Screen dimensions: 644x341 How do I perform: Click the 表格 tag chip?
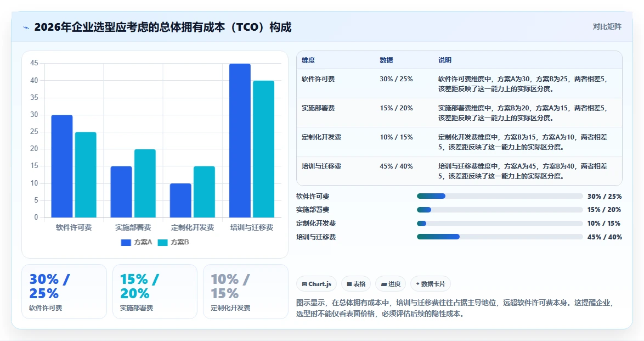(x=356, y=284)
